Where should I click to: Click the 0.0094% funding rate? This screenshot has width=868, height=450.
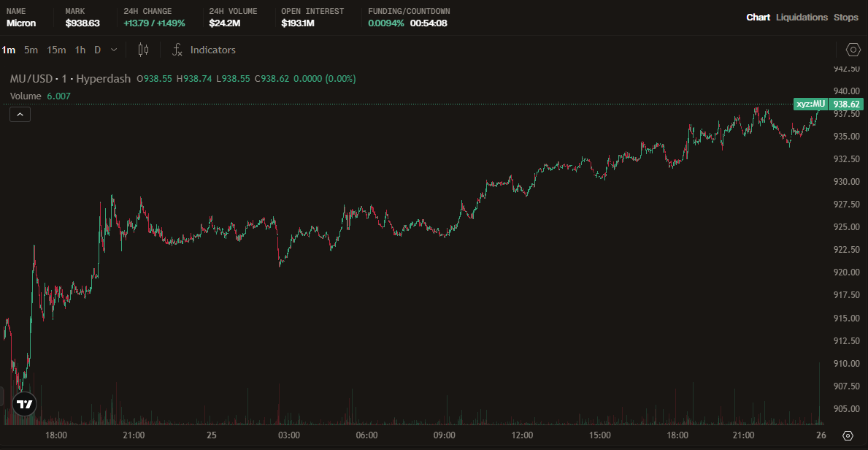[x=386, y=23]
